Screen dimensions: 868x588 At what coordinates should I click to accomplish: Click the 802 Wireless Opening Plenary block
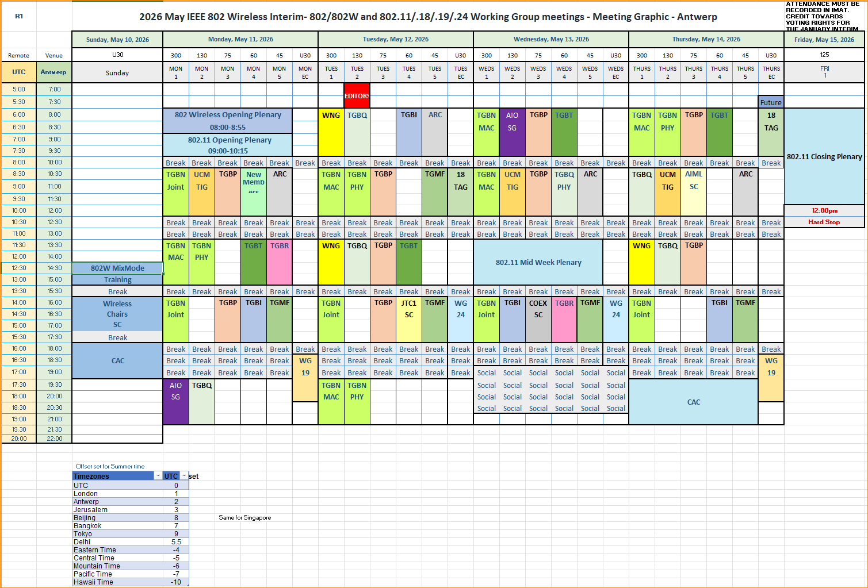point(228,121)
